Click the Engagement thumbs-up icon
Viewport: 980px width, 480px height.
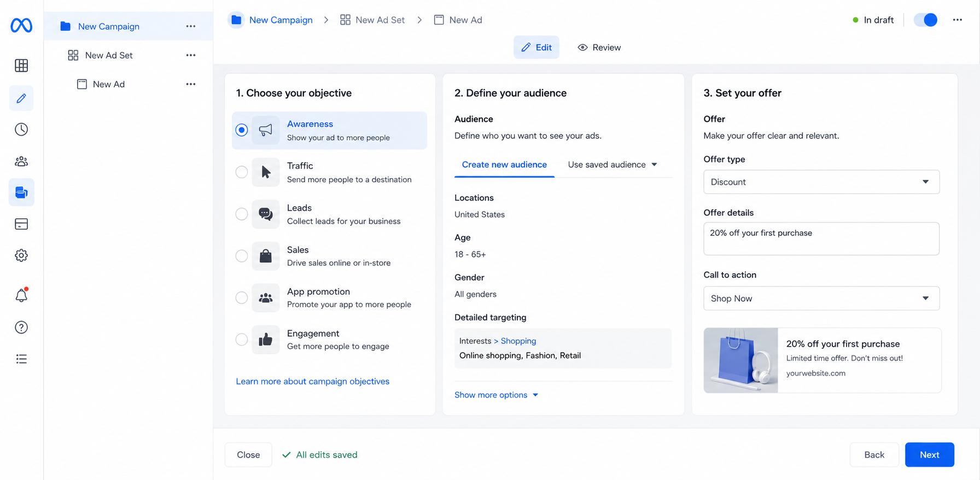pyautogui.click(x=266, y=339)
